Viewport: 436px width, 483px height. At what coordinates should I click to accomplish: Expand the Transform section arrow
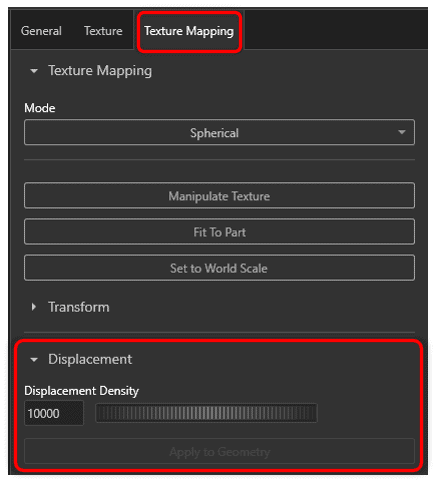(33, 307)
